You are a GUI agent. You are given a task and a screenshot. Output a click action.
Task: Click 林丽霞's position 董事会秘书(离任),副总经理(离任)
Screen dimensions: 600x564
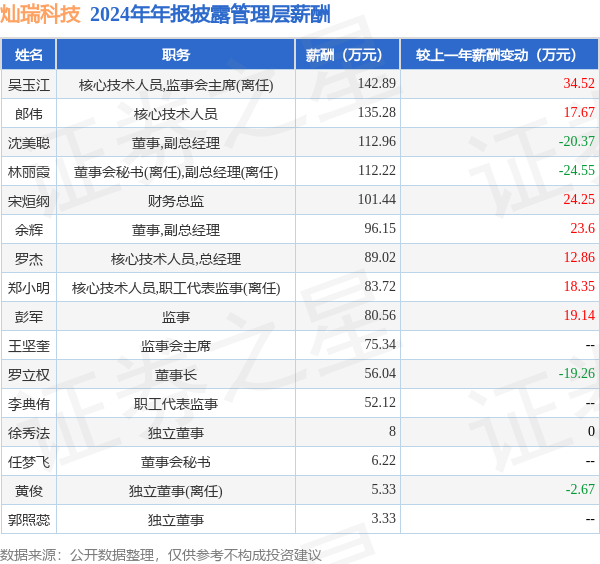176,172
